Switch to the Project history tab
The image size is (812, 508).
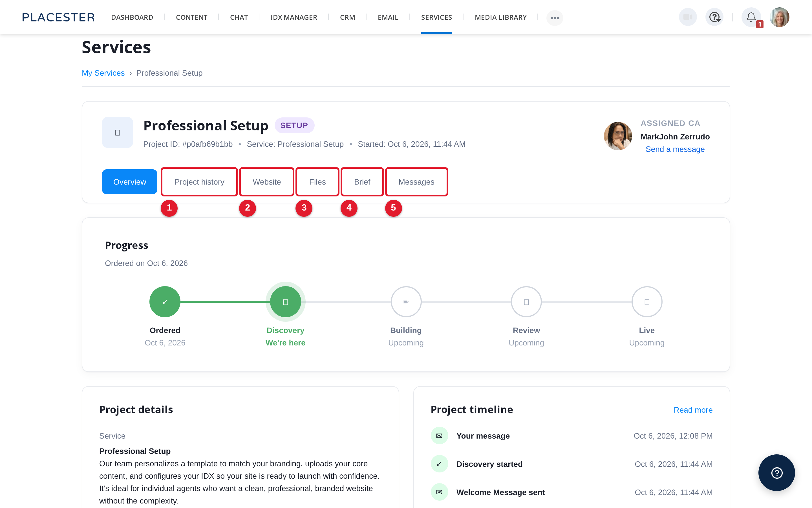(x=199, y=182)
